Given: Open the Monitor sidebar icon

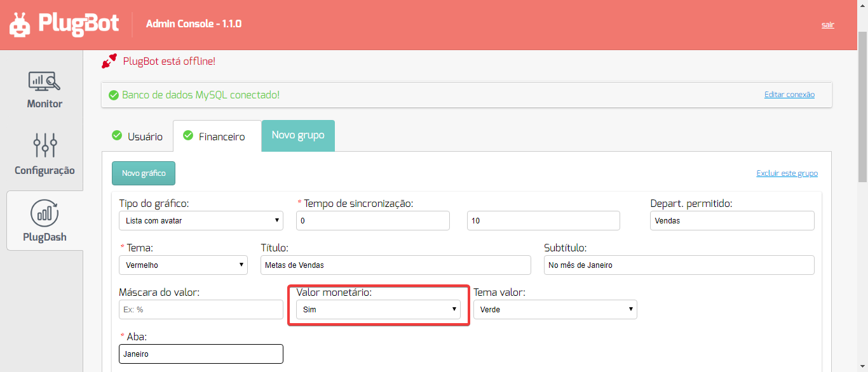Looking at the screenshot, I should click(x=44, y=81).
